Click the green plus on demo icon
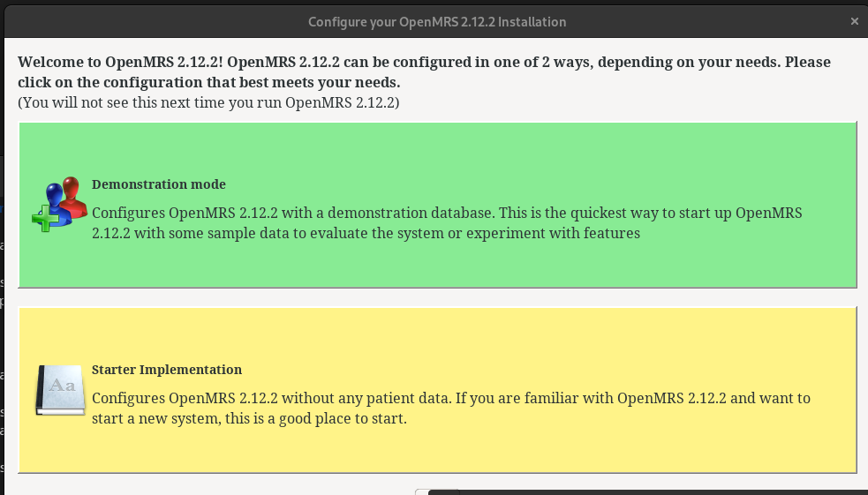 (x=45, y=218)
